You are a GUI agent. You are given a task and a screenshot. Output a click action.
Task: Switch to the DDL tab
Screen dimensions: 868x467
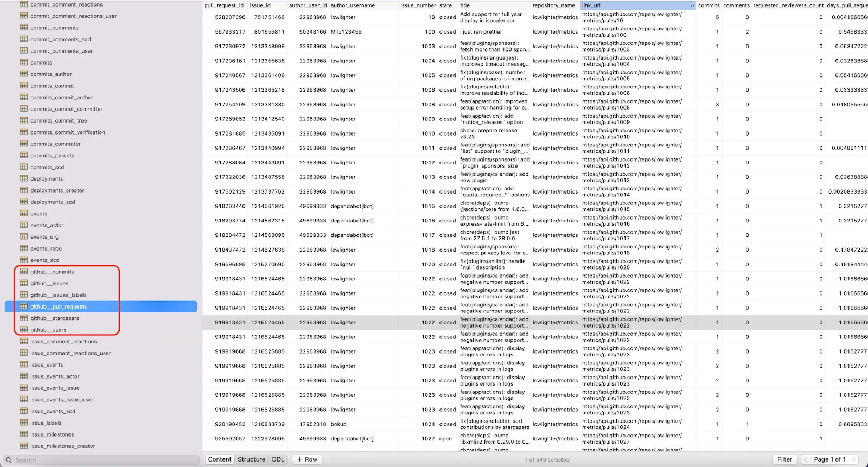click(x=278, y=459)
